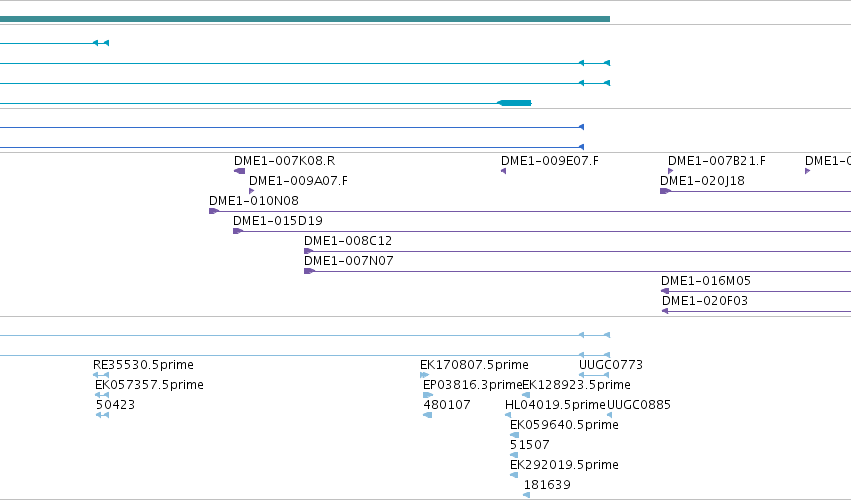
Task: Select the EK292019.5prime EST label
Action: (564, 465)
